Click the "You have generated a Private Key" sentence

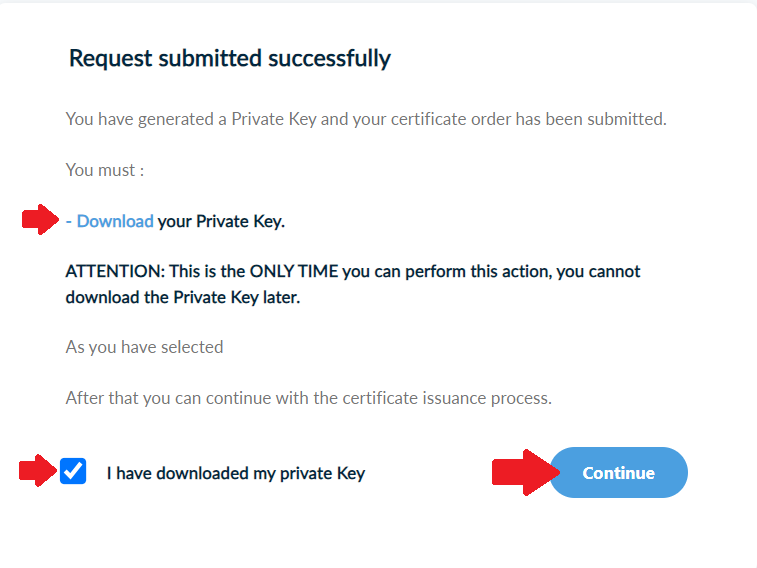(x=190, y=119)
